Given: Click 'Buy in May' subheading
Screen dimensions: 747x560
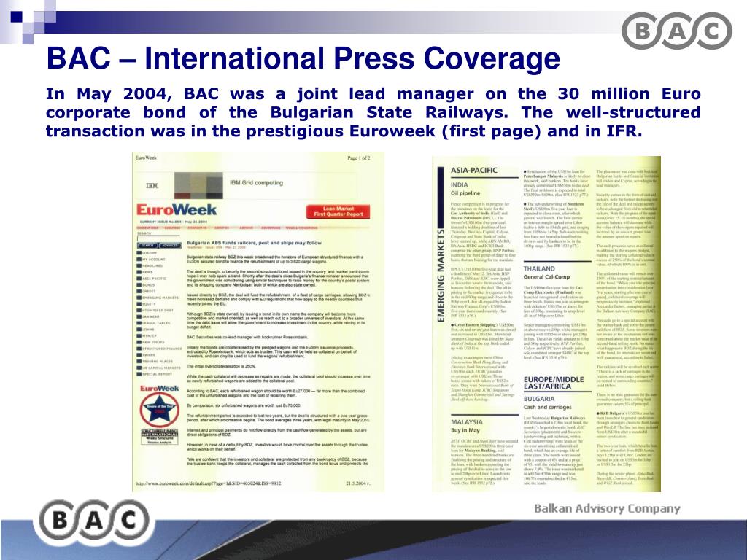Looking at the screenshot, I should (465, 430).
